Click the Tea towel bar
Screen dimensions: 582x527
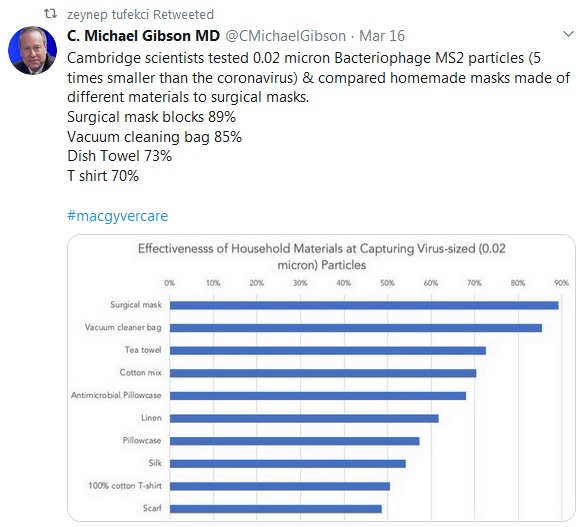pyautogui.click(x=328, y=351)
